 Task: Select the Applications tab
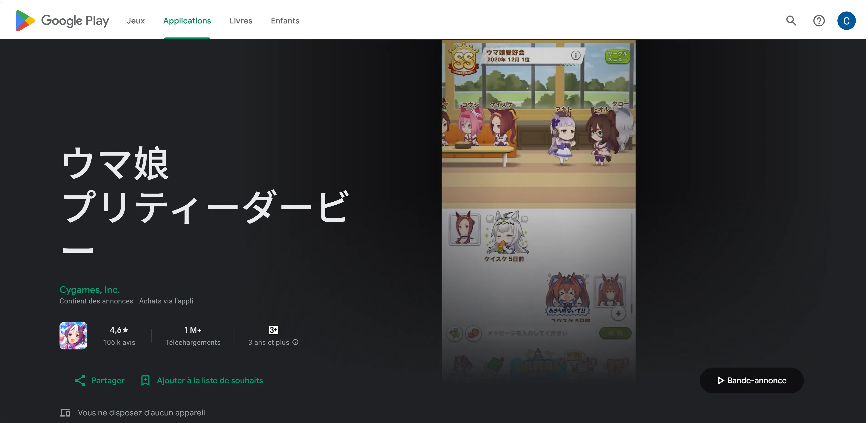point(187,20)
